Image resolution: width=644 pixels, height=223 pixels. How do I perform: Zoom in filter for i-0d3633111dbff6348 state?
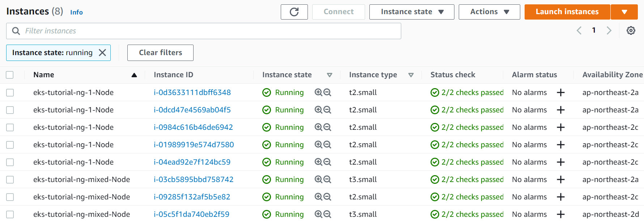click(318, 92)
